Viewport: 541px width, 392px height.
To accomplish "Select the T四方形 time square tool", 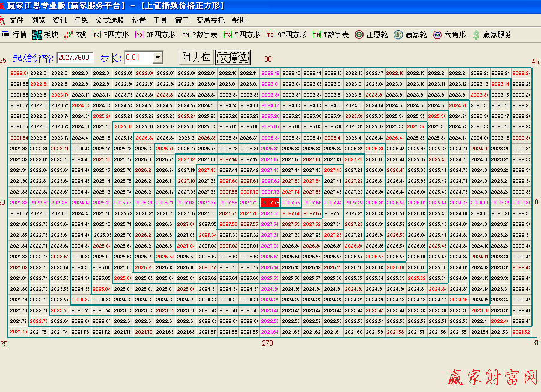I will [x=228, y=35].
